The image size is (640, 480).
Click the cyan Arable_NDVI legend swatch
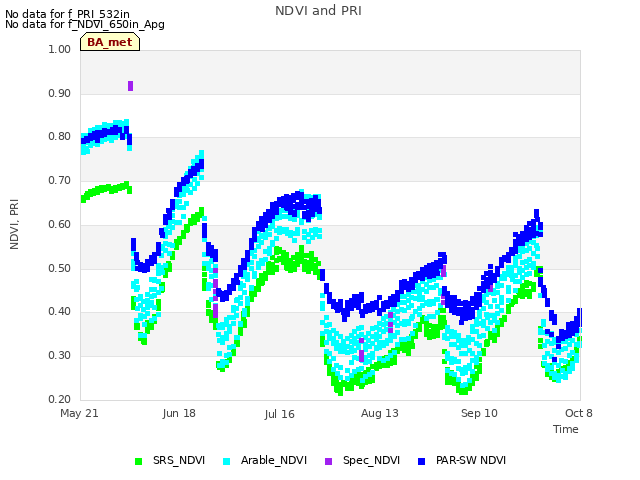click(227, 461)
